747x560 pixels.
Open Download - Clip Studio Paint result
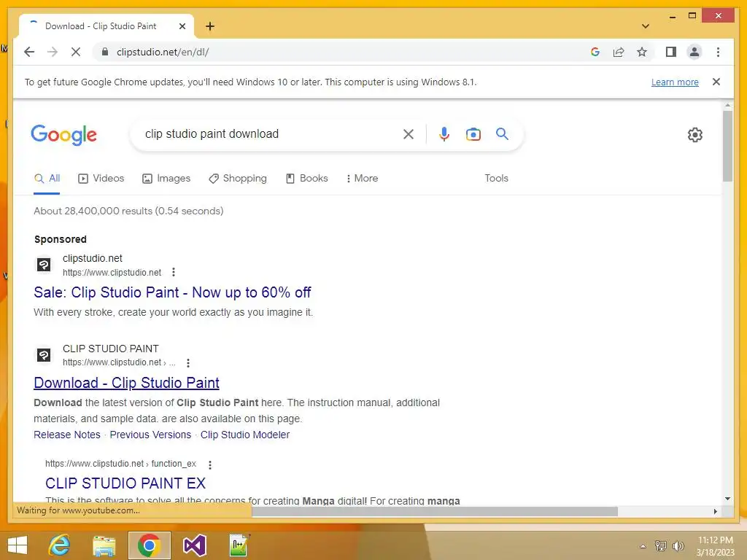click(x=126, y=383)
